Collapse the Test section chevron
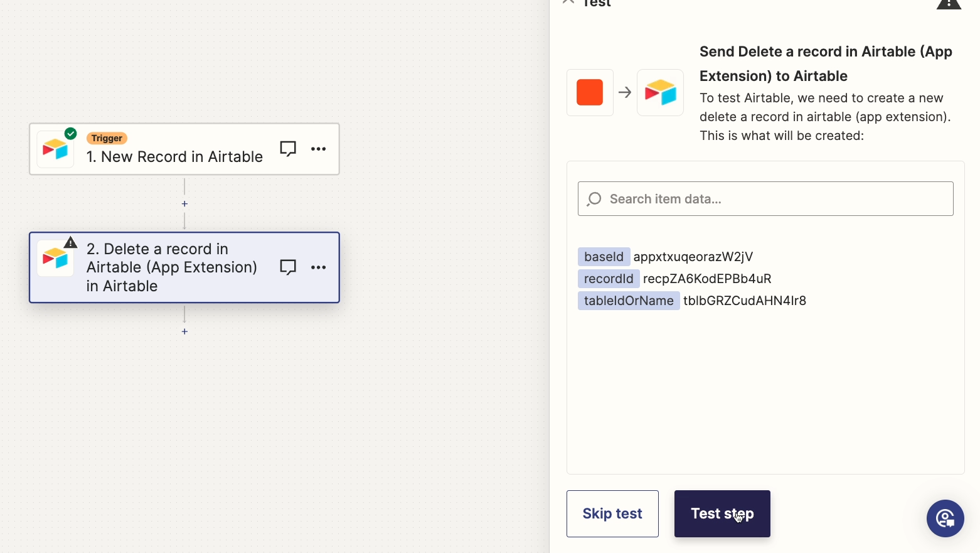The image size is (980, 553). [x=568, y=2]
